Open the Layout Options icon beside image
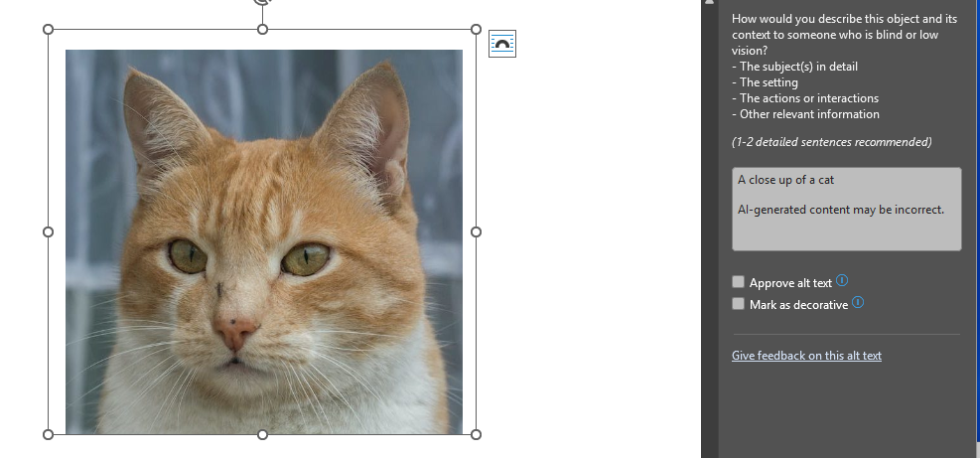Viewport: 980px width, 458px height. tap(502, 43)
